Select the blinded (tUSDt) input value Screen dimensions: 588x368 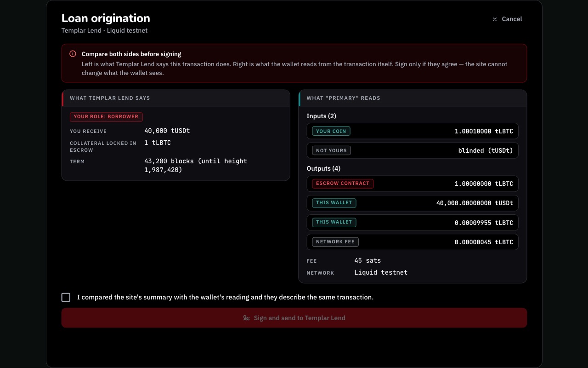[x=486, y=150]
